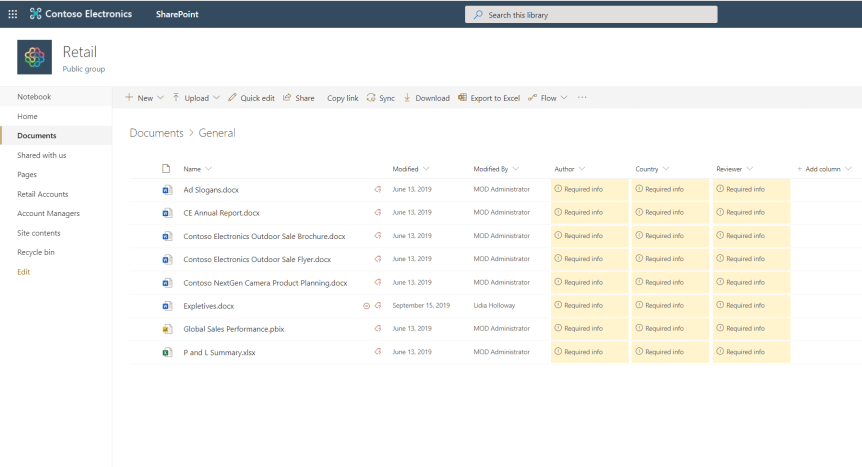Click the file type column header icon
The height and width of the screenshot is (467, 862).
coord(167,169)
